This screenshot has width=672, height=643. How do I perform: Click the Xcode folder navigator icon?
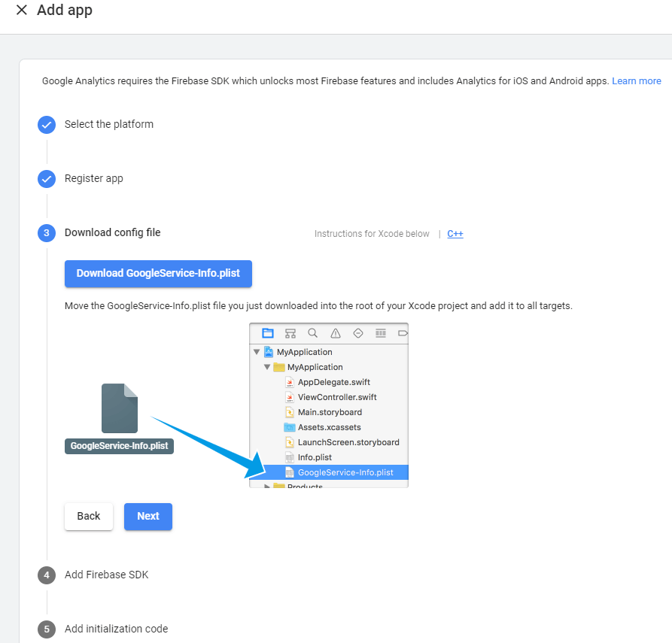268,332
